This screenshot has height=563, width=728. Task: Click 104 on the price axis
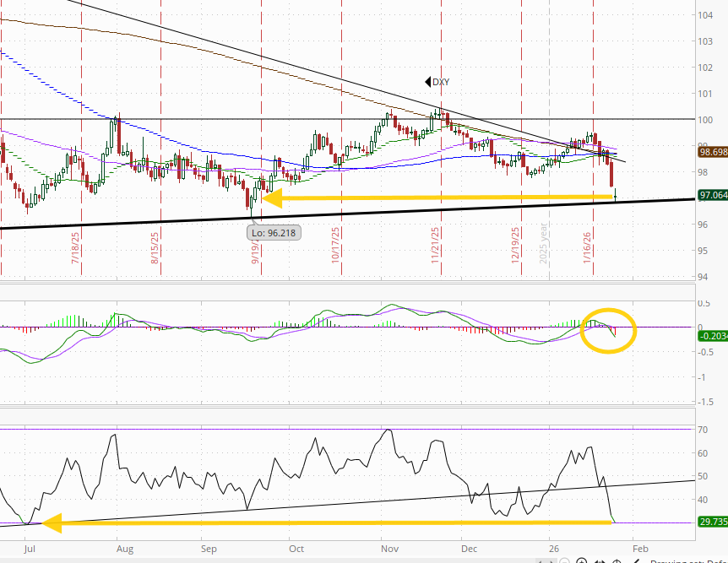[x=705, y=15]
